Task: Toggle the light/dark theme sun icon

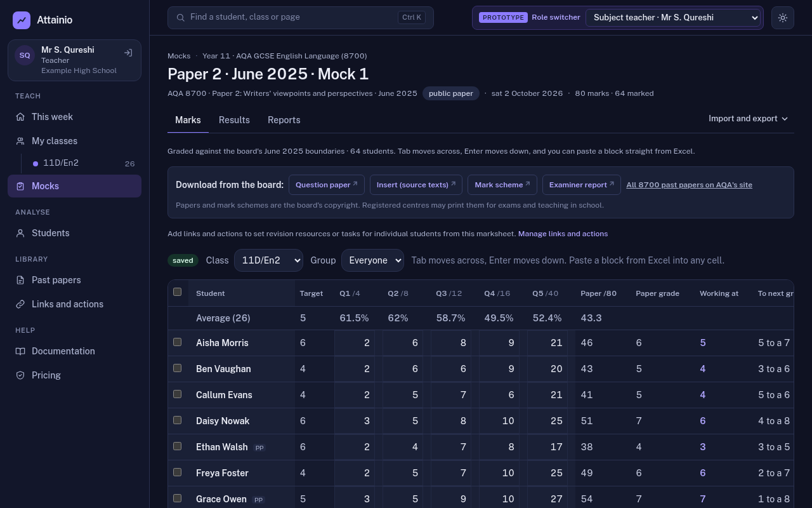Action: point(783,18)
